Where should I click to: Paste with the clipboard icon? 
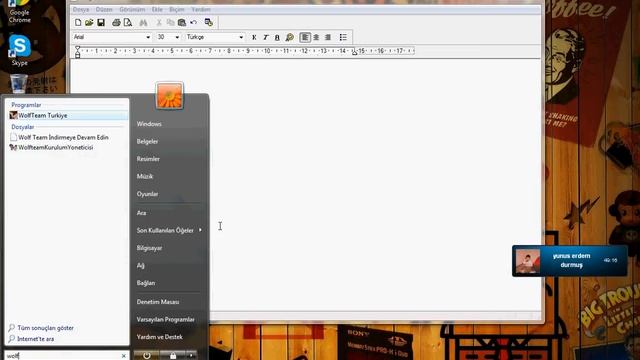pyautogui.click(x=182, y=22)
